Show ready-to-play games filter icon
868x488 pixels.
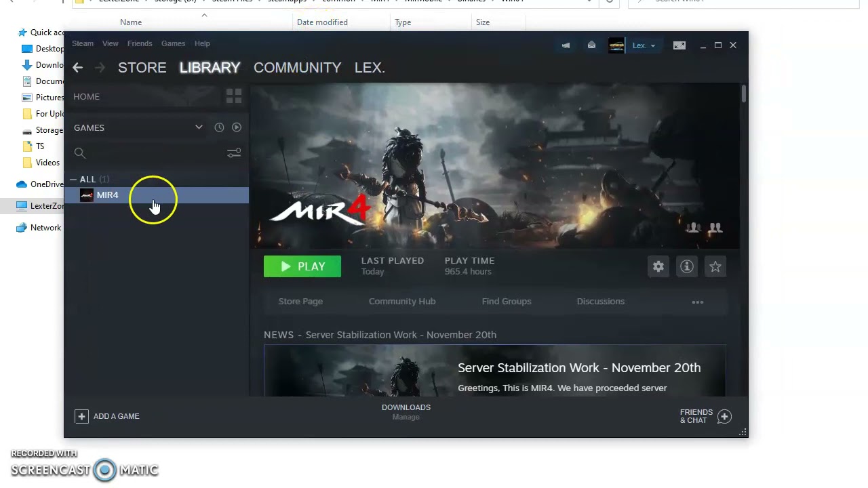pyautogui.click(x=237, y=127)
